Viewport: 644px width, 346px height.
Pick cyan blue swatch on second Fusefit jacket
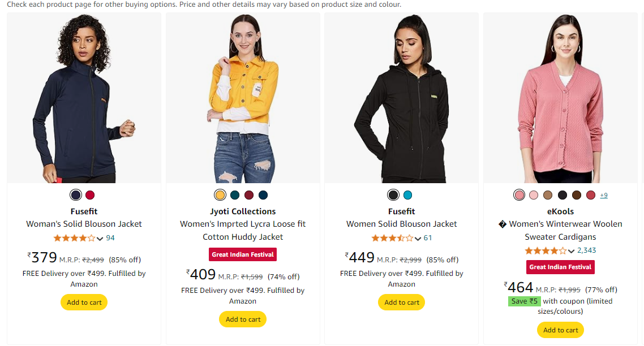(x=408, y=195)
